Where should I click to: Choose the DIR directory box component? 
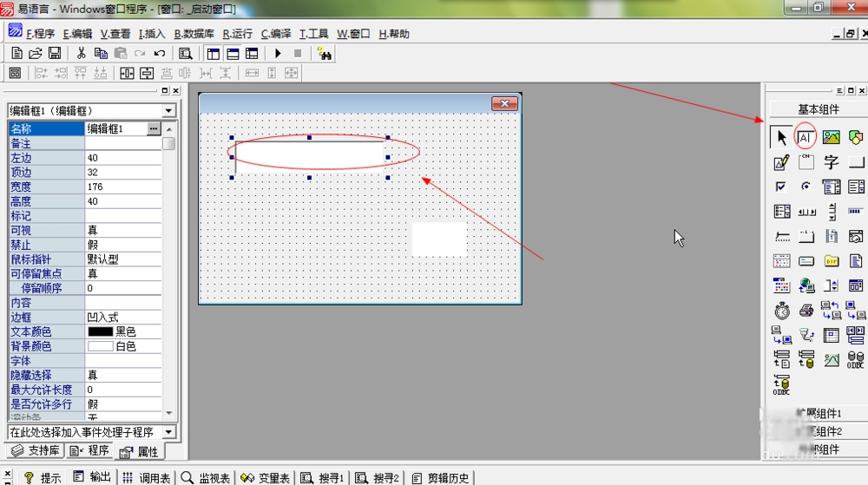click(x=831, y=260)
